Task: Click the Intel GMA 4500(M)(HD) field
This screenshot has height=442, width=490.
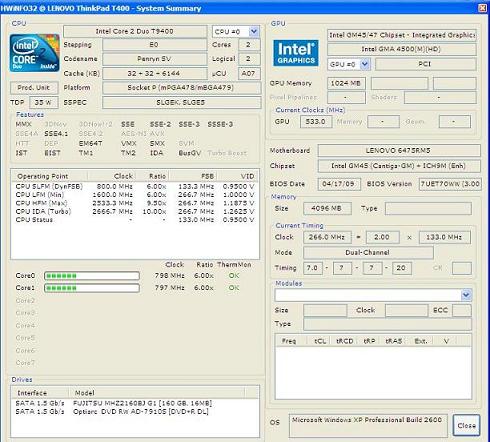Action: [401, 49]
